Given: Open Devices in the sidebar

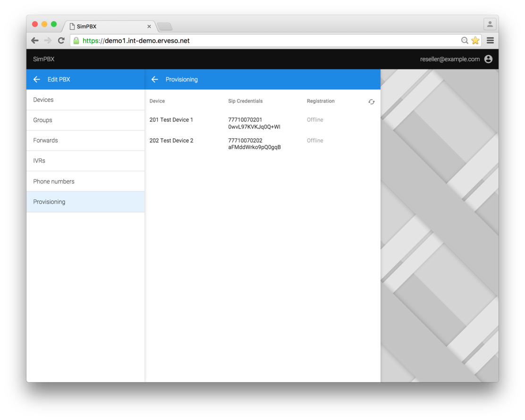Looking at the screenshot, I should tap(85, 100).
